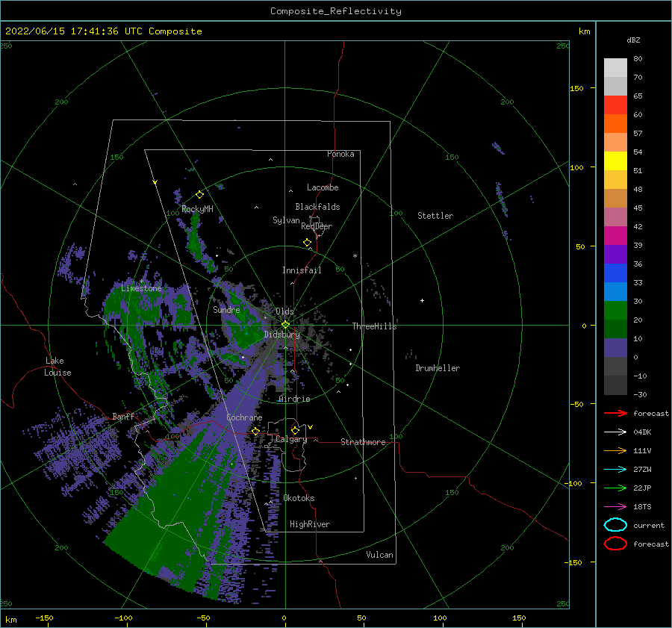Click the violet 36-39 dBZ color swatch
The image size is (672, 628).
[615, 255]
